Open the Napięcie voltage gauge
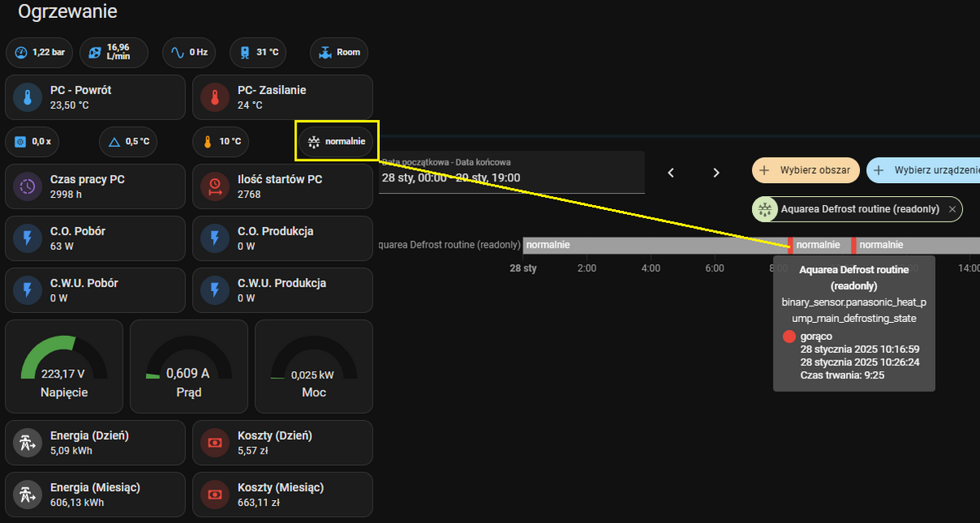Viewport: 980px width, 523px height. [64, 366]
